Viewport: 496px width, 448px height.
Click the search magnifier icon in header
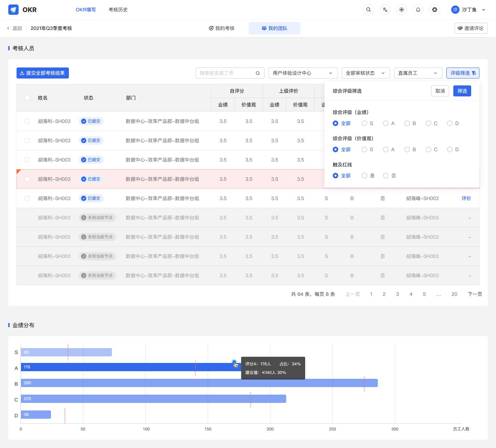click(x=368, y=10)
